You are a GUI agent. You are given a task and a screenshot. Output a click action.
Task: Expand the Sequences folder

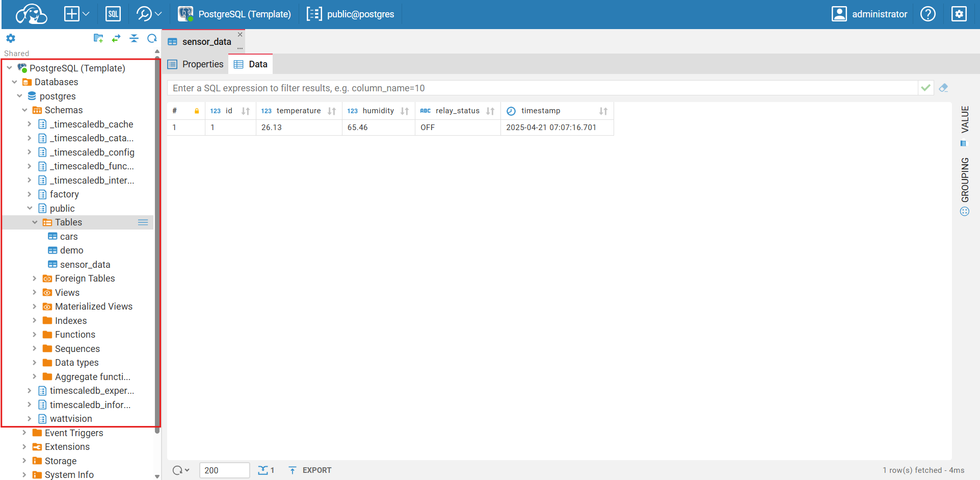(35, 349)
